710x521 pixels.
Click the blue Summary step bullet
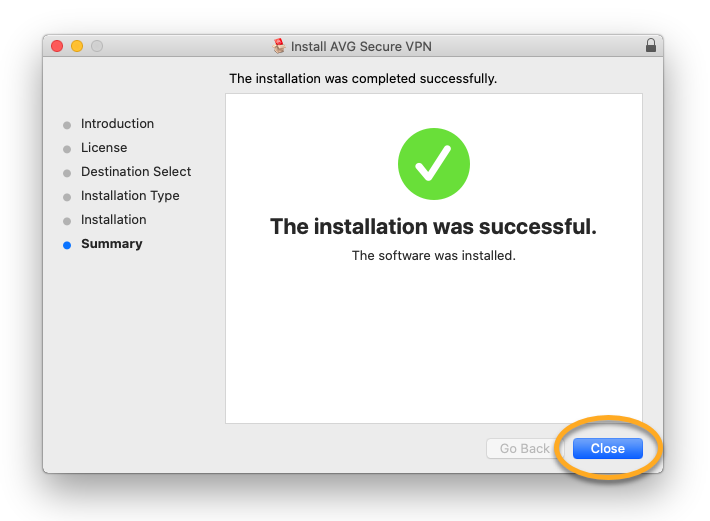(67, 245)
